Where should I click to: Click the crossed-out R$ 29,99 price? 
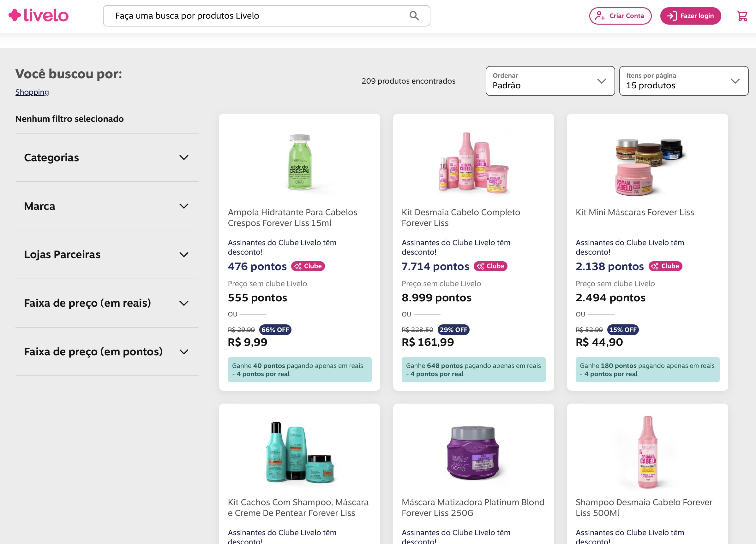click(241, 330)
